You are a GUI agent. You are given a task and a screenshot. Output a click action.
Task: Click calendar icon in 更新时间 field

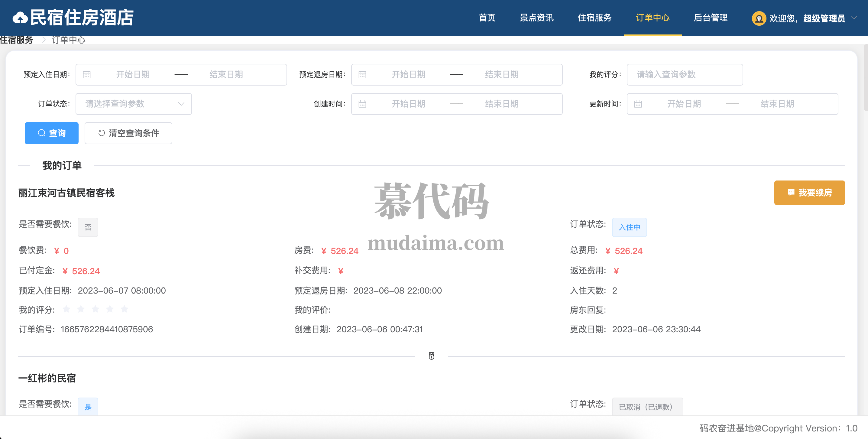(638, 104)
